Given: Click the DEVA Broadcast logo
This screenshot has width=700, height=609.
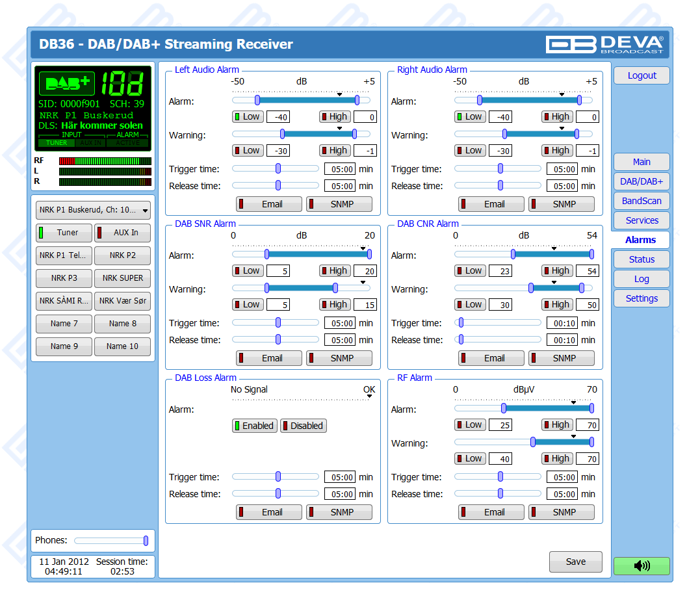Looking at the screenshot, I should point(604,44).
